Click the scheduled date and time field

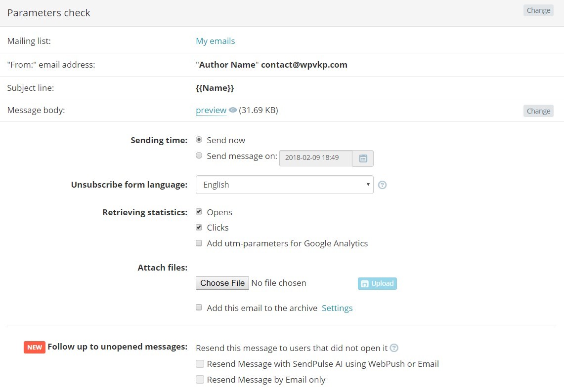(x=316, y=158)
